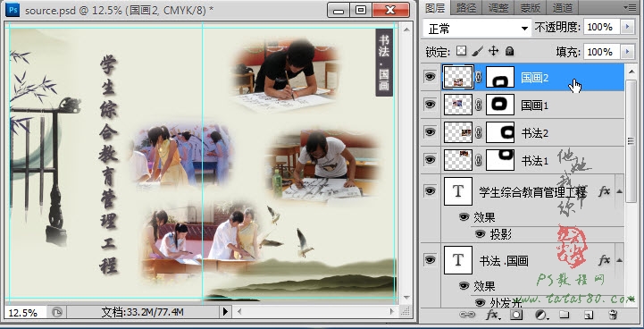644x329 pixels.
Task: Click create new group folder icon
Action: pyautogui.click(x=565, y=315)
